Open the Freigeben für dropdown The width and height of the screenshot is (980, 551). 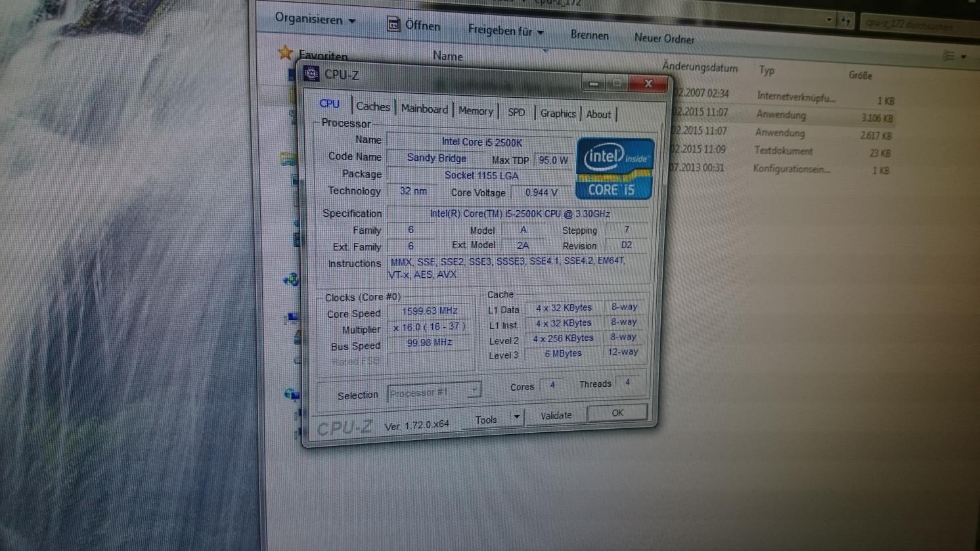(505, 30)
